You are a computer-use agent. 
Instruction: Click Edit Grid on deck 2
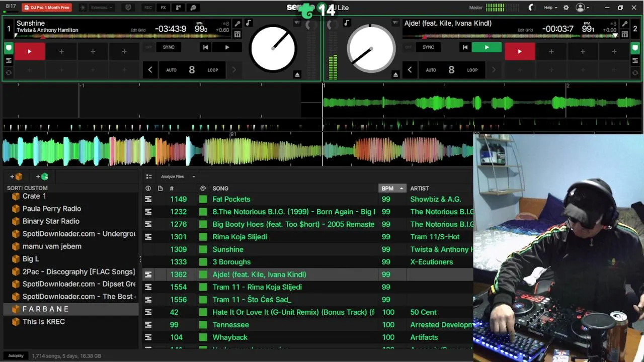tap(525, 30)
